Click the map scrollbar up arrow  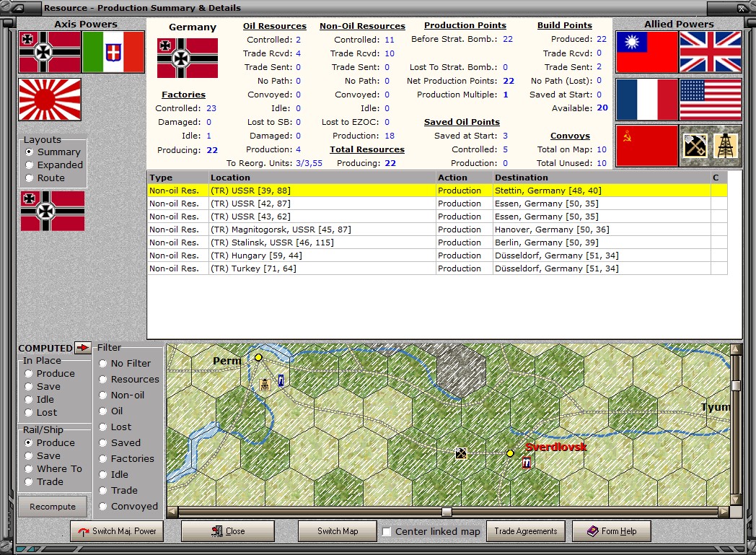pyautogui.click(x=736, y=349)
